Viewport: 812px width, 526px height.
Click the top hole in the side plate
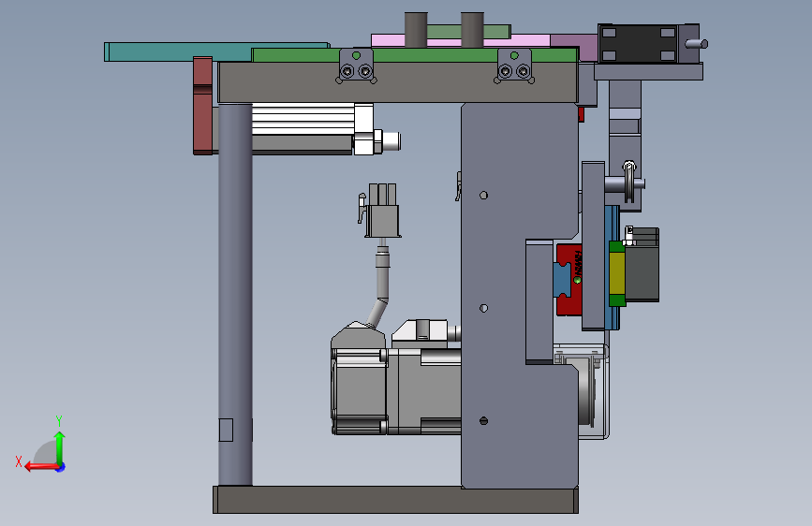(483, 196)
